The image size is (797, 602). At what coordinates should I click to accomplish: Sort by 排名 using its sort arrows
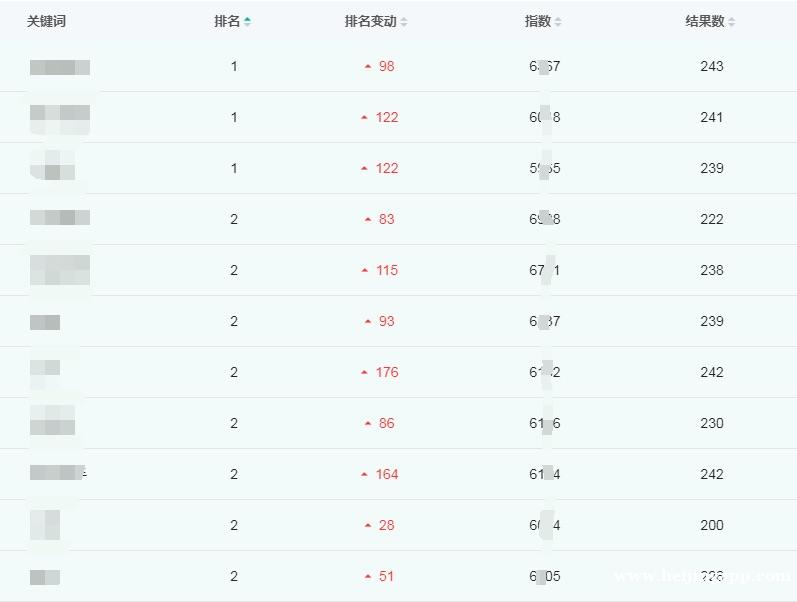247,21
